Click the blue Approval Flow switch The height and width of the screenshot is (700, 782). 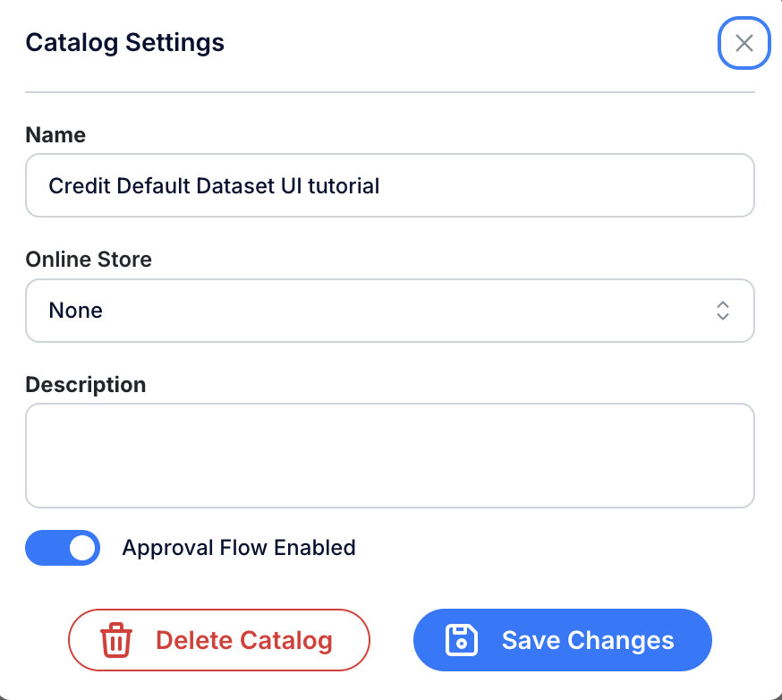click(x=62, y=547)
